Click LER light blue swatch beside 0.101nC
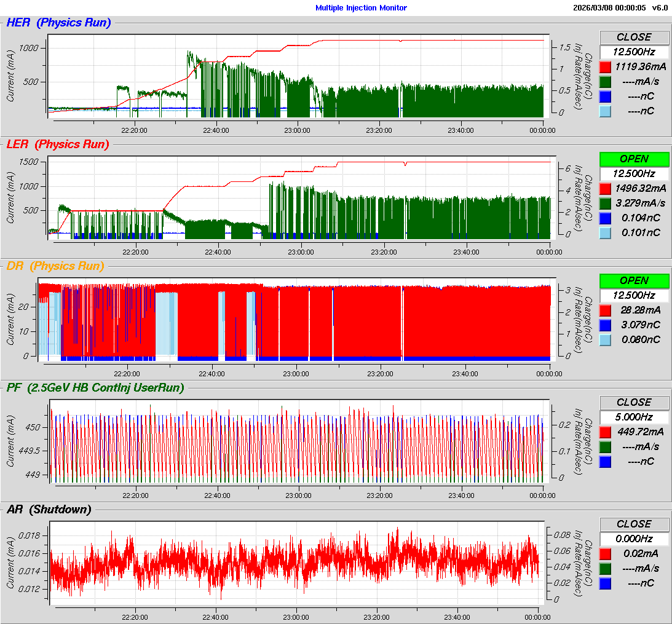The image size is (672, 624). (605, 233)
